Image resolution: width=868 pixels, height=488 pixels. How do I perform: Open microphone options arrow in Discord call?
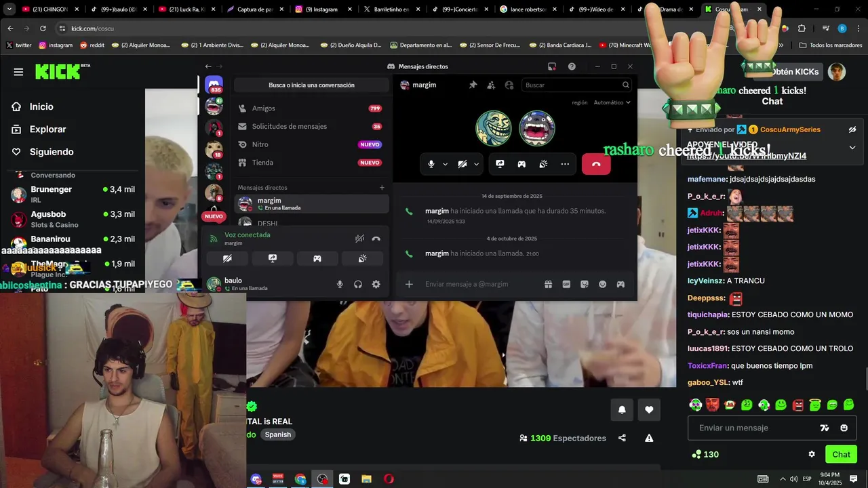[445, 164]
